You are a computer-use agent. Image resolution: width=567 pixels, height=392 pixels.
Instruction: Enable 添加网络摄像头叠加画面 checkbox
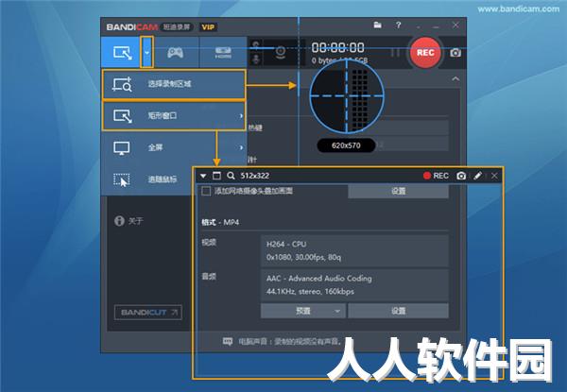[206, 191]
